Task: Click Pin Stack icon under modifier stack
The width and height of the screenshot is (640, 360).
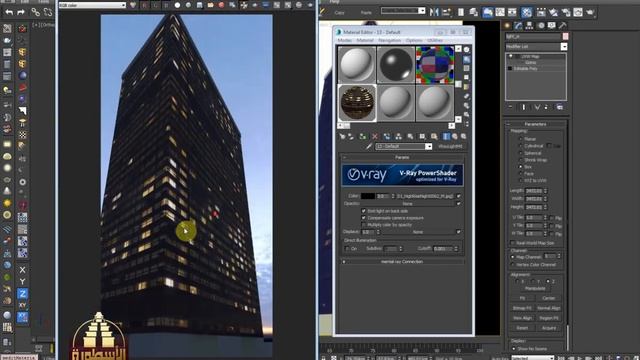Action: [511, 107]
